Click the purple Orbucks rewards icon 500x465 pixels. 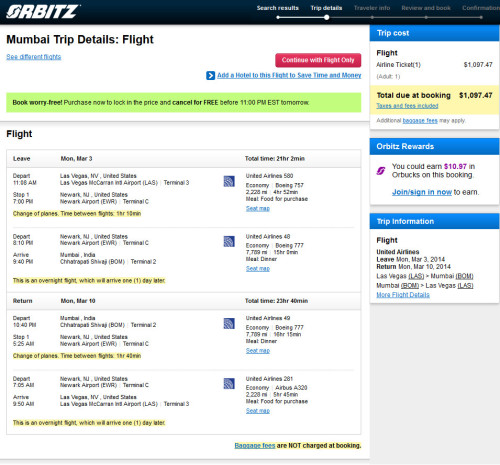tap(381, 171)
